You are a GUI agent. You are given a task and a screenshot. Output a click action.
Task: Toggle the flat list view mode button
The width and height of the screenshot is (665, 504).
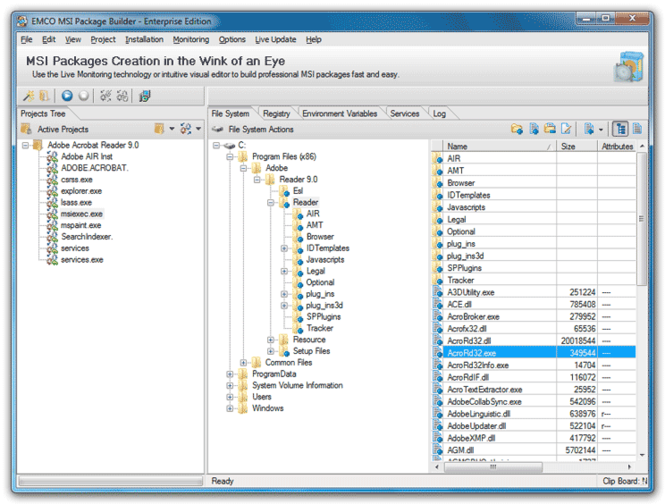pos(637,129)
